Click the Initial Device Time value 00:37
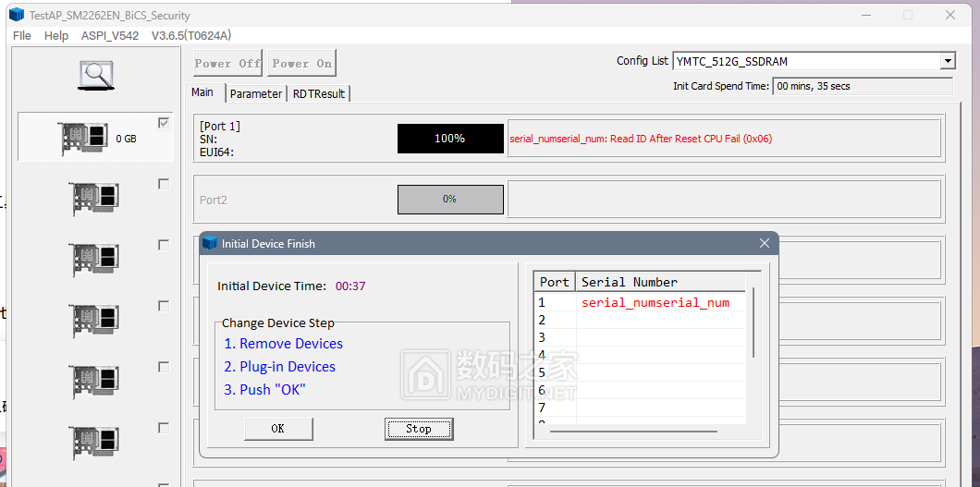Image resolution: width=980 pixels, height=487 pixels. [350, 286]
